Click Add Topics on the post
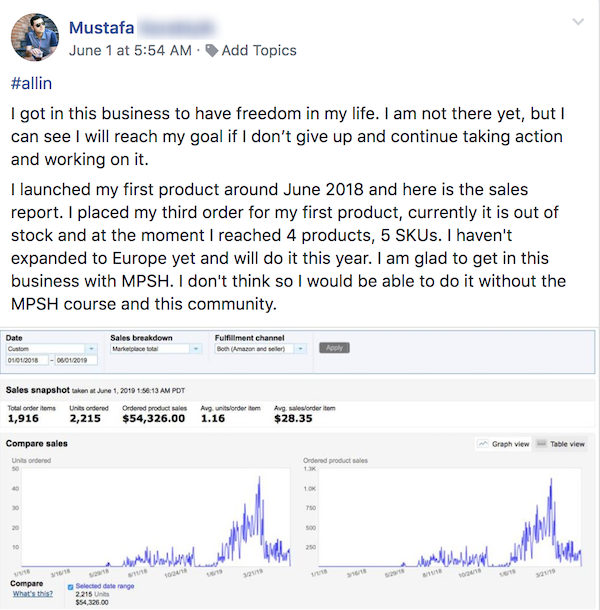 coord(259,50)
